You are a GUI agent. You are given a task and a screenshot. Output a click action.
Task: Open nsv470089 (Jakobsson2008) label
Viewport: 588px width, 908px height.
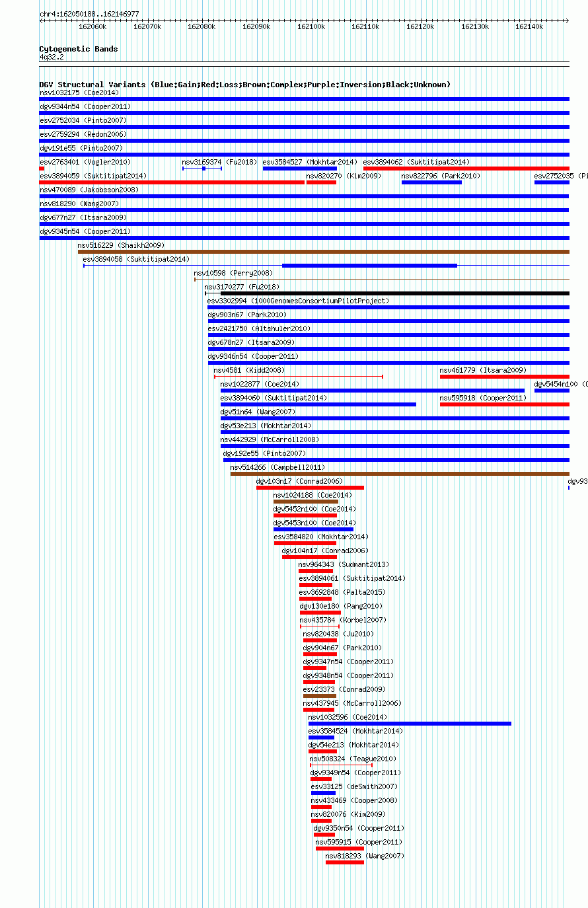(x=89, y=190)
